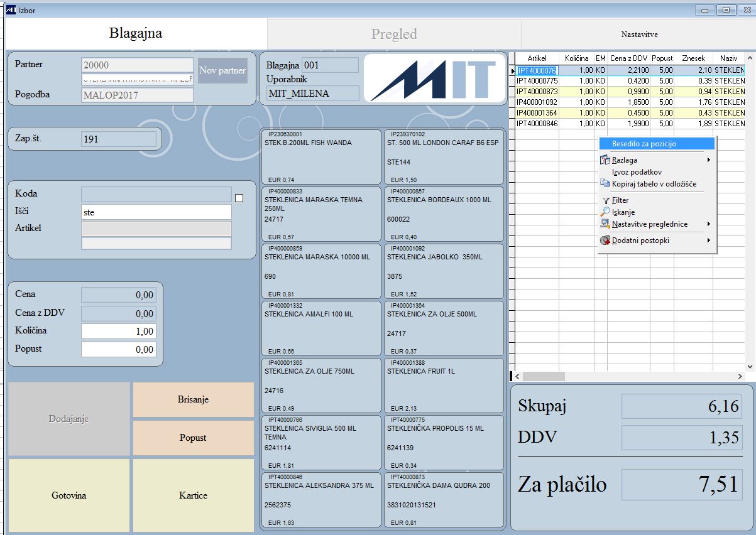This screenshot has width=756, height=535.
Task: Click the Izbor window title icon
Action: [x=11, y=9]
